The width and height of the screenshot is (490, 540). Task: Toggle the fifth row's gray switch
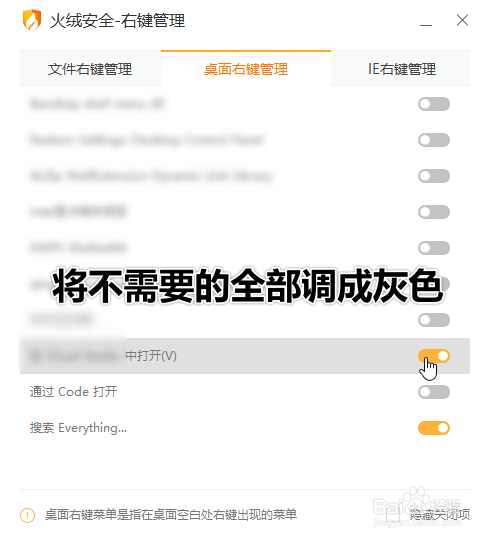coord(434,248)
